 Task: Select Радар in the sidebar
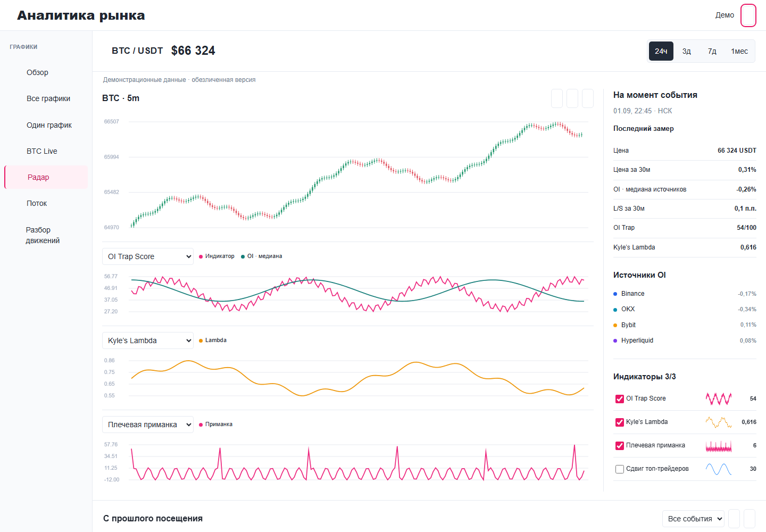click(x=46, y=177)
